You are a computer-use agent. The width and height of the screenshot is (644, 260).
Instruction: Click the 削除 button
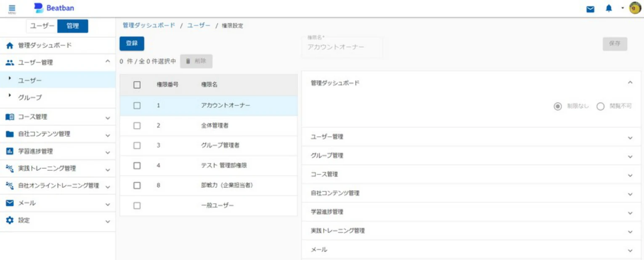(x=196, y=61)
